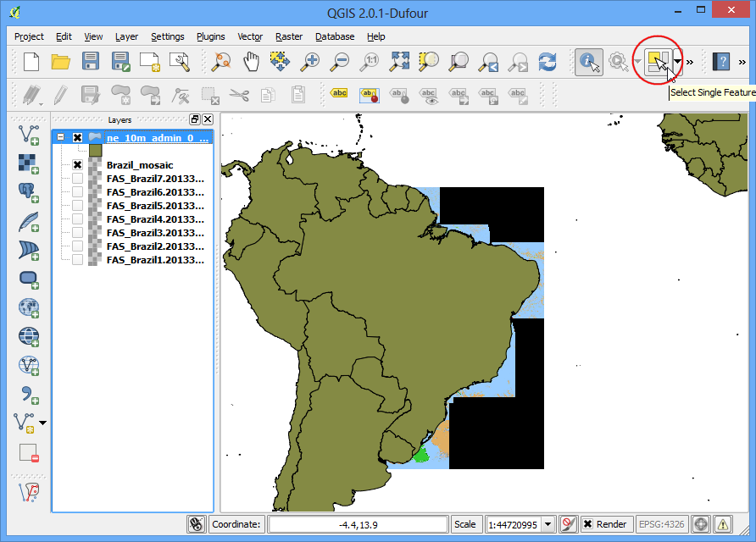Click the Refresh map icon

point(548,62)
